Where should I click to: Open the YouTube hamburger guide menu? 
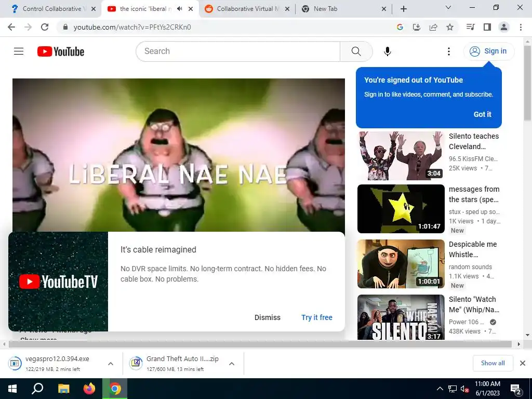[19, 51]
